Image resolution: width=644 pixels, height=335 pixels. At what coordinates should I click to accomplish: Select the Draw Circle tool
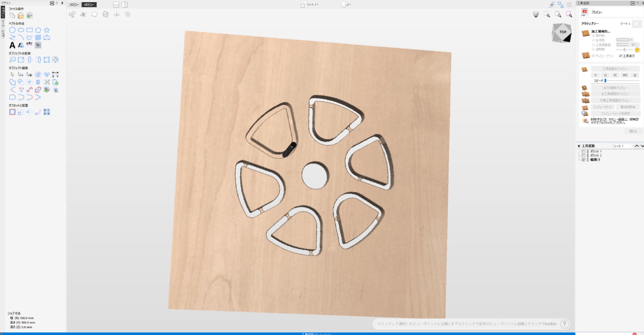coord(13,30)
